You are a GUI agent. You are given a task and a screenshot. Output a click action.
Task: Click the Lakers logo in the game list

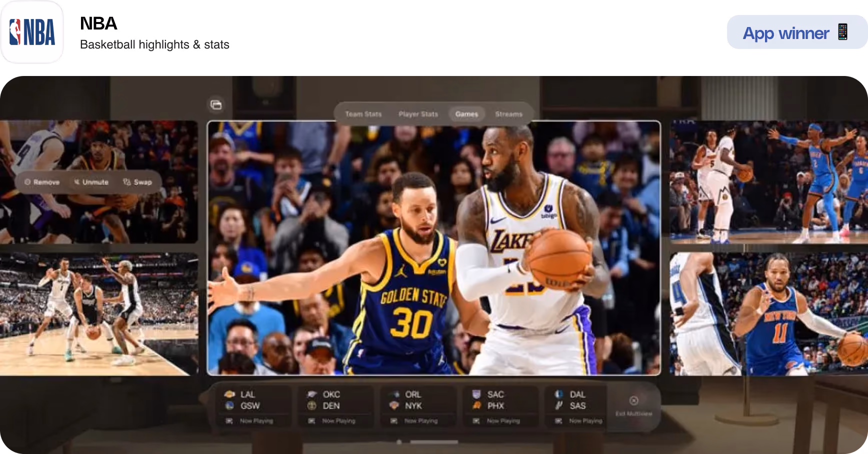click(x=229, y=394)
